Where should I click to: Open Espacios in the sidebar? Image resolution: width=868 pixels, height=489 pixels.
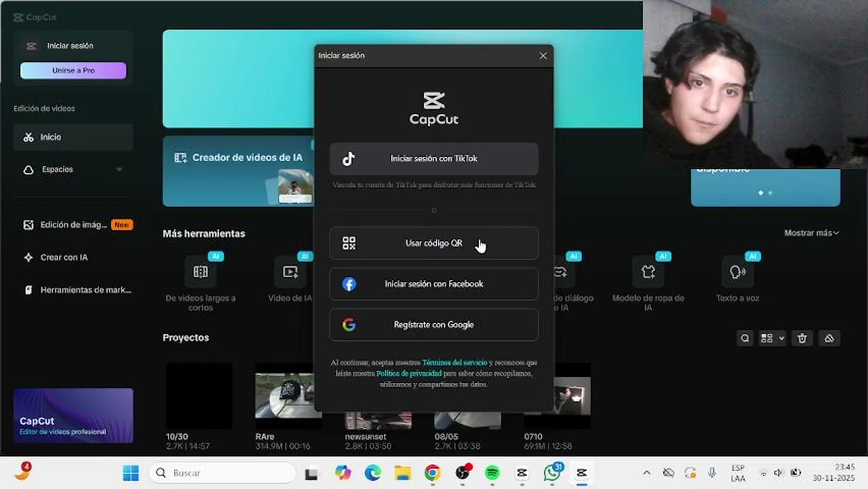(73, 170)
